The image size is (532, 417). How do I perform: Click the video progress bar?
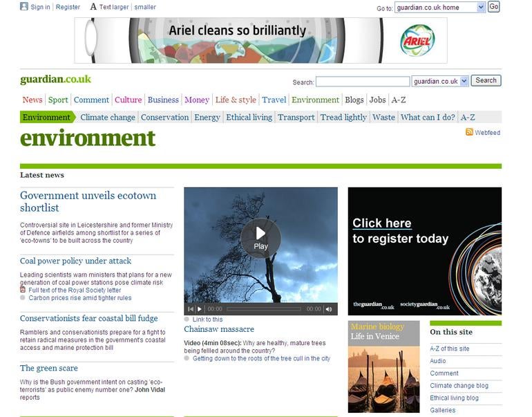[x=264, y=309]
